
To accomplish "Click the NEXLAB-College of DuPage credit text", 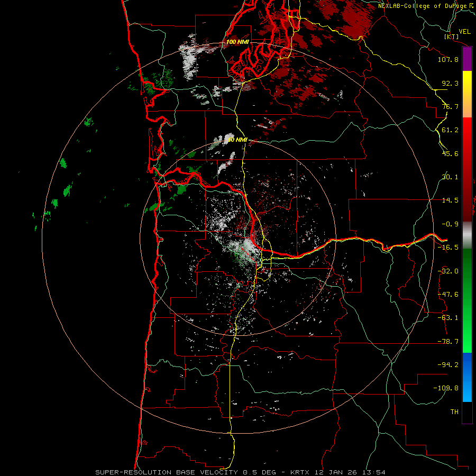I will [x=425, y=6].
